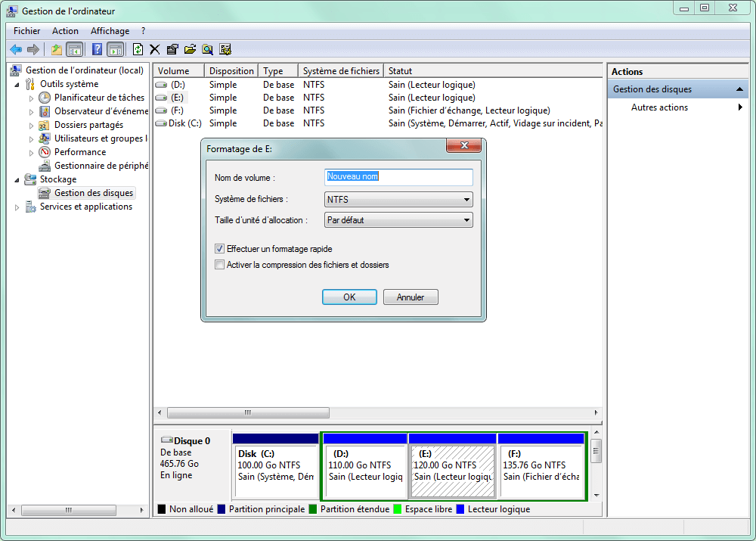Click the 'Nouveau nom' volume name field
Screen dimensions: 756x541
click(398, 176)
